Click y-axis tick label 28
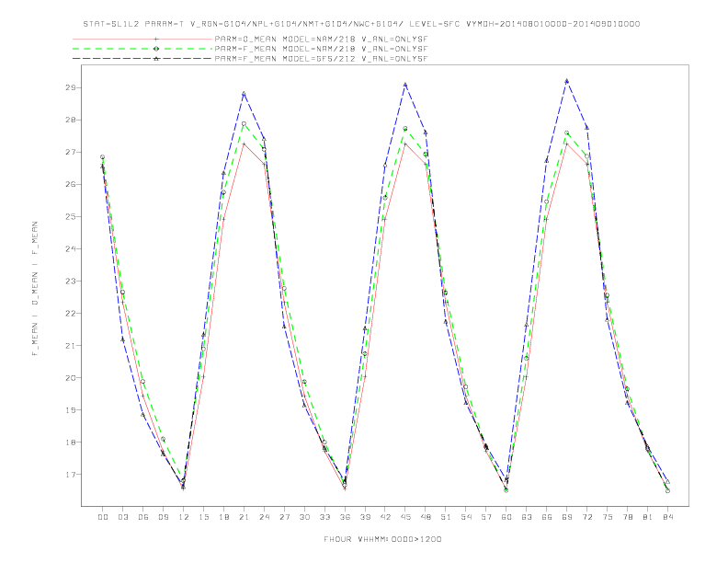Image resolution: width=728 pixels, height=563 pixels. [x=72, y=120]
